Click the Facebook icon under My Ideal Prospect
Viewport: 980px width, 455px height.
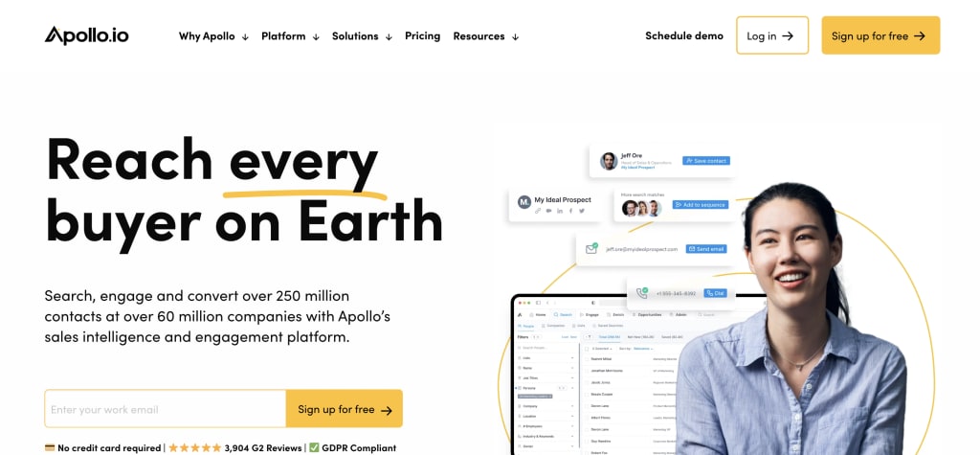coord(570,211)
